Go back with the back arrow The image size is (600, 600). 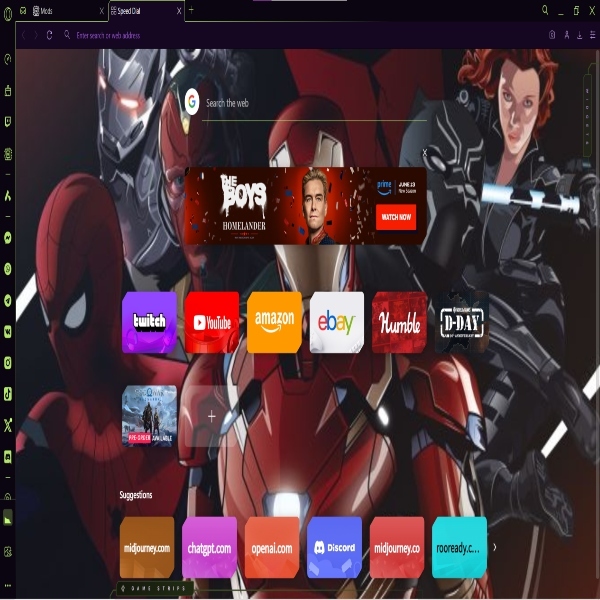pyautogui.click(x=24, y=35)
